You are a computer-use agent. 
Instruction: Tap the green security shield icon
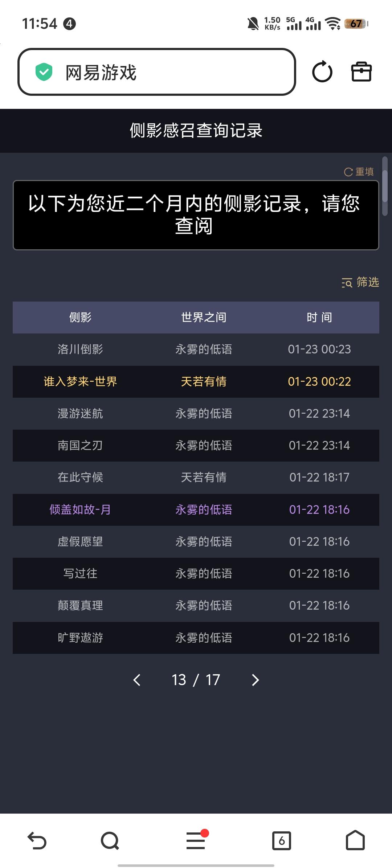44,72
